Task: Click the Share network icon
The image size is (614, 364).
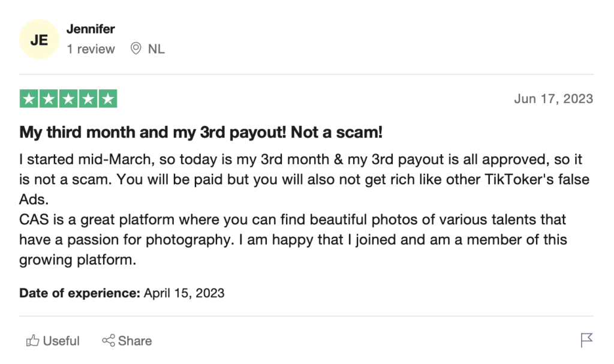Action: click(109, 341)
